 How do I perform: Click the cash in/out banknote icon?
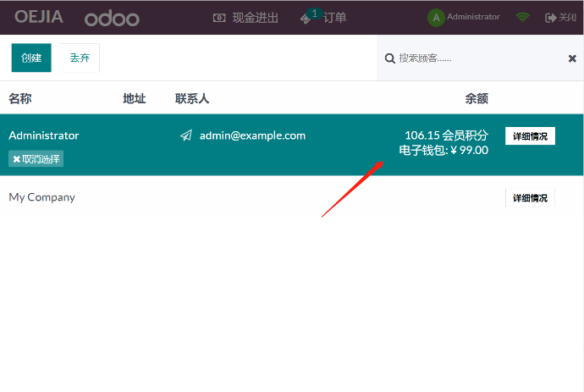(219, 17)
